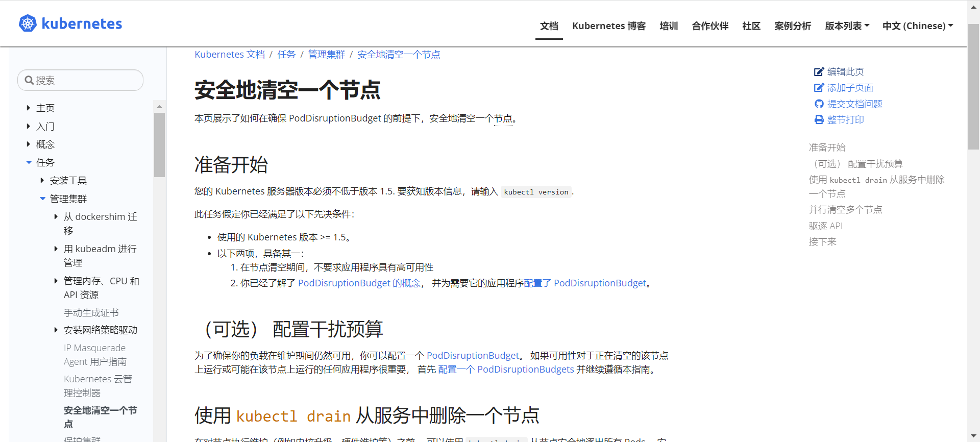Click the sidebar scrollbar thumb
980x442 pixels.
pos(159,145)
